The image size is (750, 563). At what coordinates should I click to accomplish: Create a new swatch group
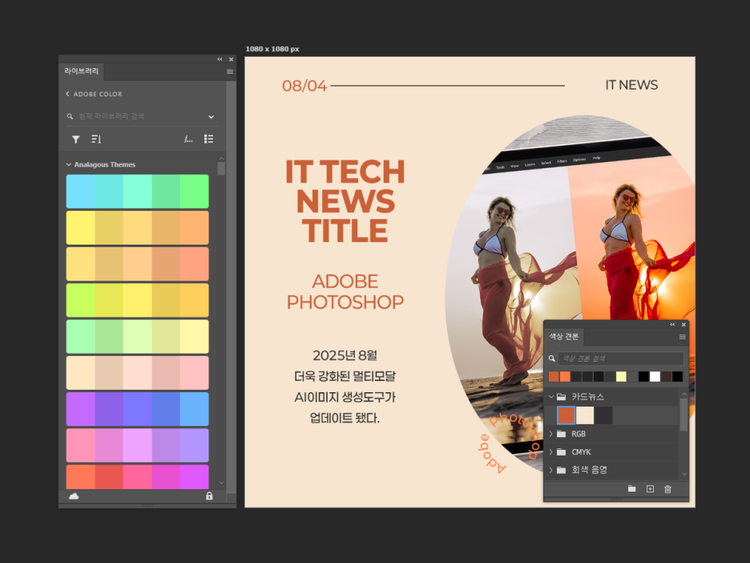click(x=632, y=489)
